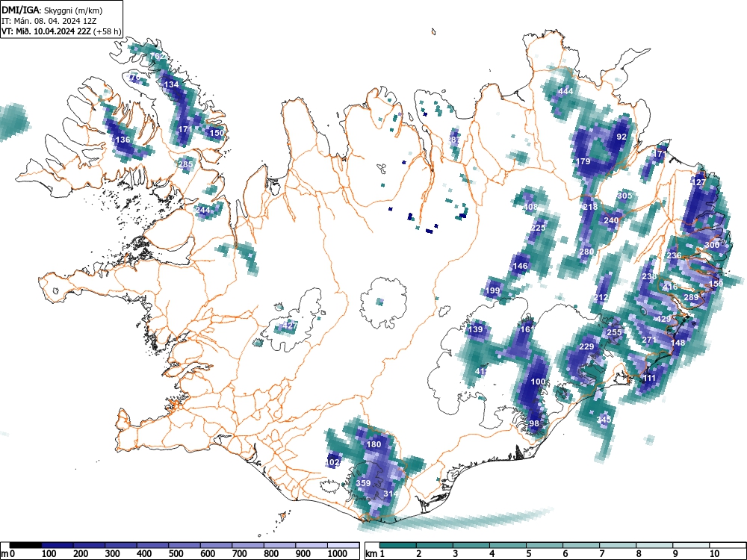Click the visibility value '111' on the map

[649, 378]
